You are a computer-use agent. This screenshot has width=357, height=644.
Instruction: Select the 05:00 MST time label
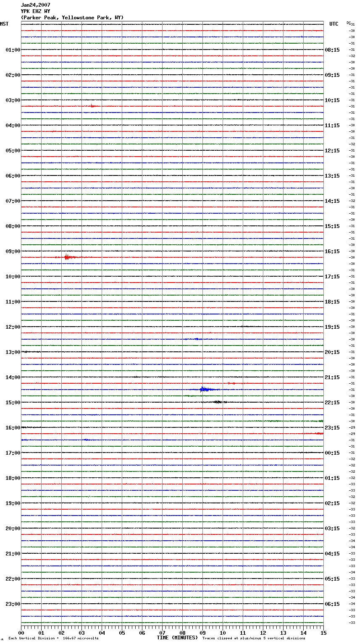coord(13,151)
